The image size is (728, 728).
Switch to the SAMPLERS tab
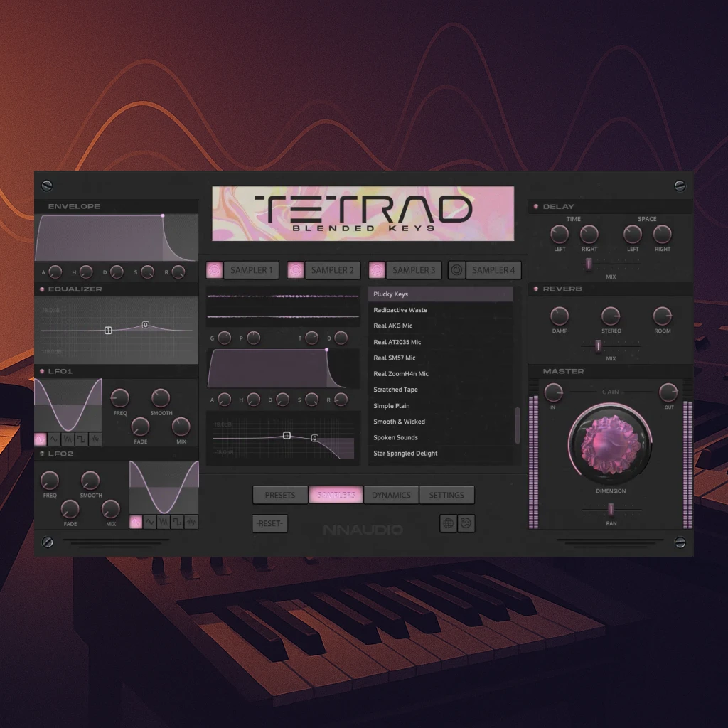point(336,496)
